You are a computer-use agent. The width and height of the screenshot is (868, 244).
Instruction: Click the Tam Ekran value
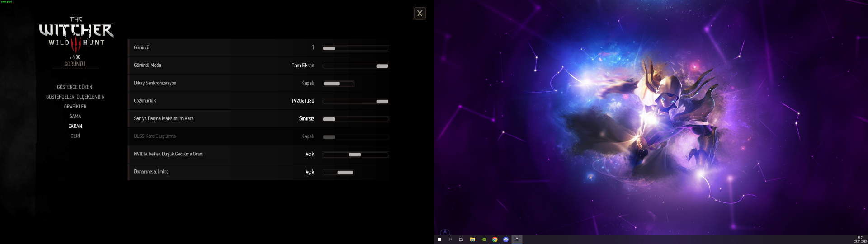[x=303, y=66]
